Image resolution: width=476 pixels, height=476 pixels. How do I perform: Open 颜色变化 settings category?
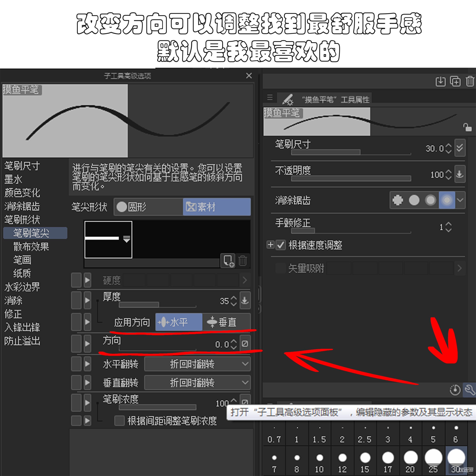pos(22,193)
